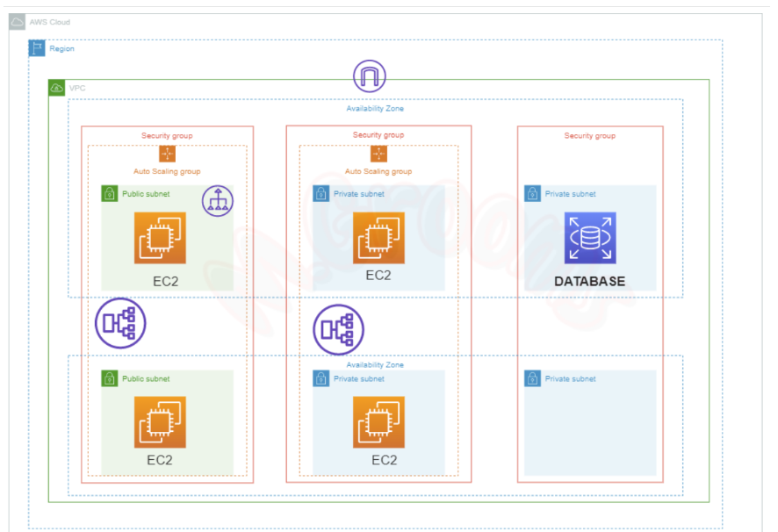Viewport: 778px width, 532px height.
Task: Click the upper "Public subnet" label
Action: (x=146, y=193)
